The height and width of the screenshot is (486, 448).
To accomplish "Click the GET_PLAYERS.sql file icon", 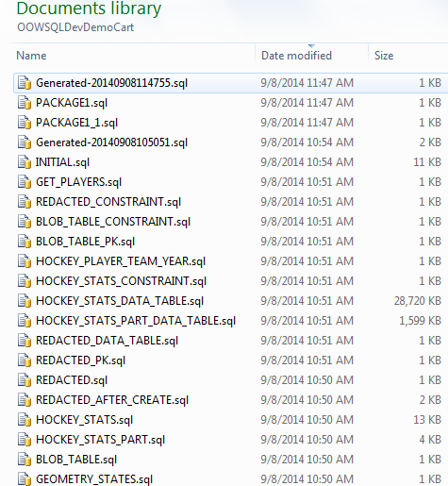I will click(x=25, y=182).
